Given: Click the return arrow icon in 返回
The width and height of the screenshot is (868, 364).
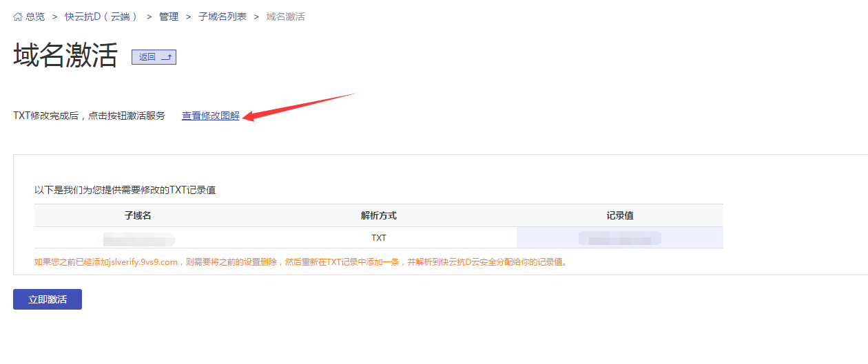Looking at the screenshot, I should pyautogui.click(x=166, y=57).
